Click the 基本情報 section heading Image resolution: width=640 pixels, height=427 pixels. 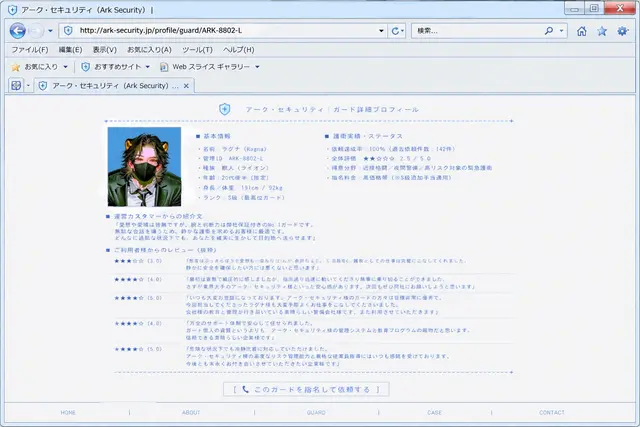(x=217, y=136)
